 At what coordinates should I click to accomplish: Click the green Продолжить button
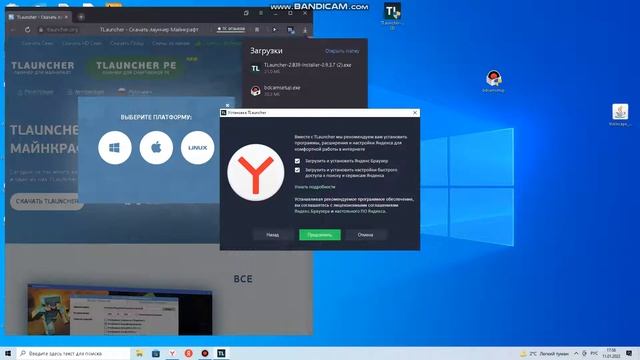point(320,235)
